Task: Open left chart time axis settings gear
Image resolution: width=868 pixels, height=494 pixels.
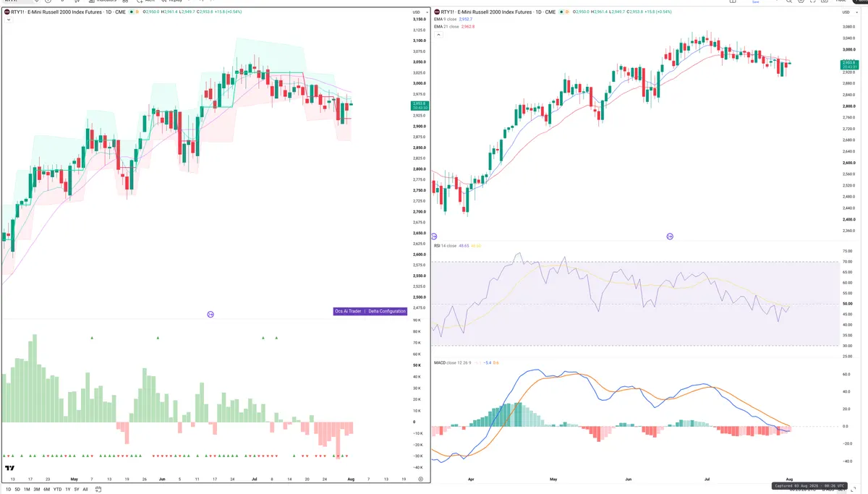Action: point(420,479)
